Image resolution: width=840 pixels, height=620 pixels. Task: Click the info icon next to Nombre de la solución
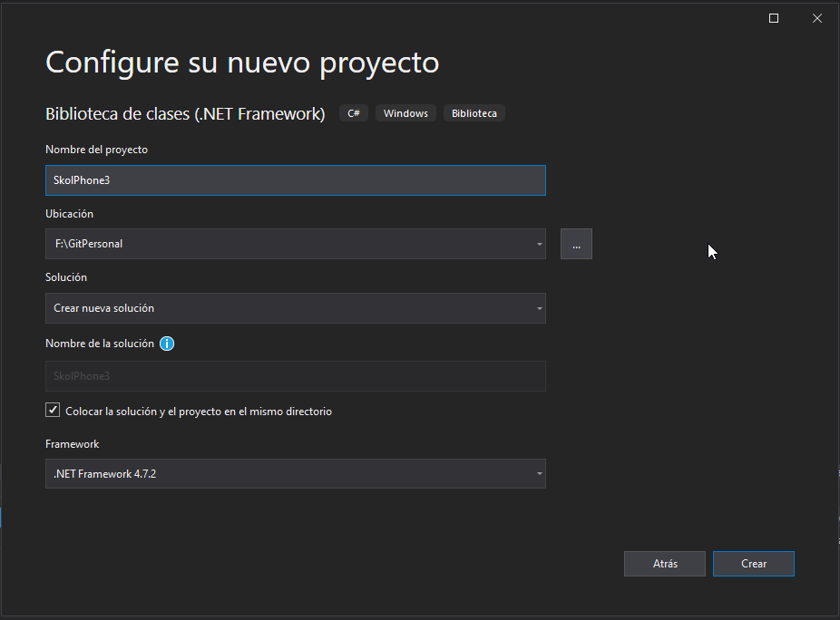click(167, 344)
